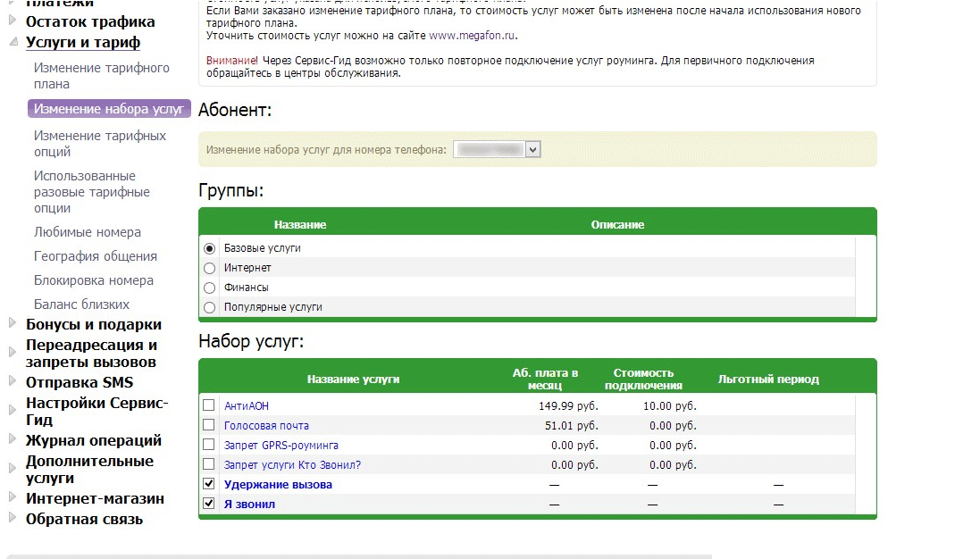Expand the Бонусы и подарки arrow
Image resolution: width=980 pixels, height=559 pixels.
[x=13, y=323]
